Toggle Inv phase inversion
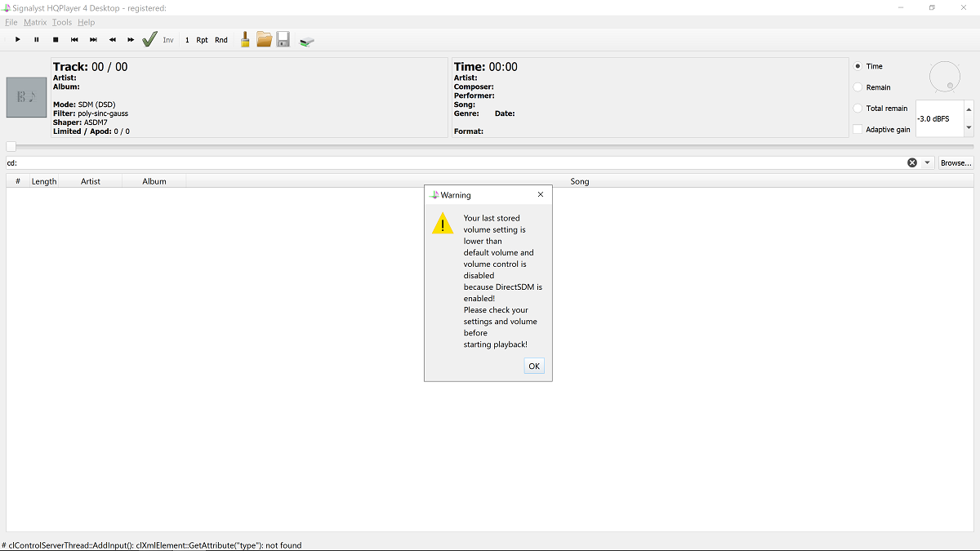This screenshot has width=980, height=551. 168,40
